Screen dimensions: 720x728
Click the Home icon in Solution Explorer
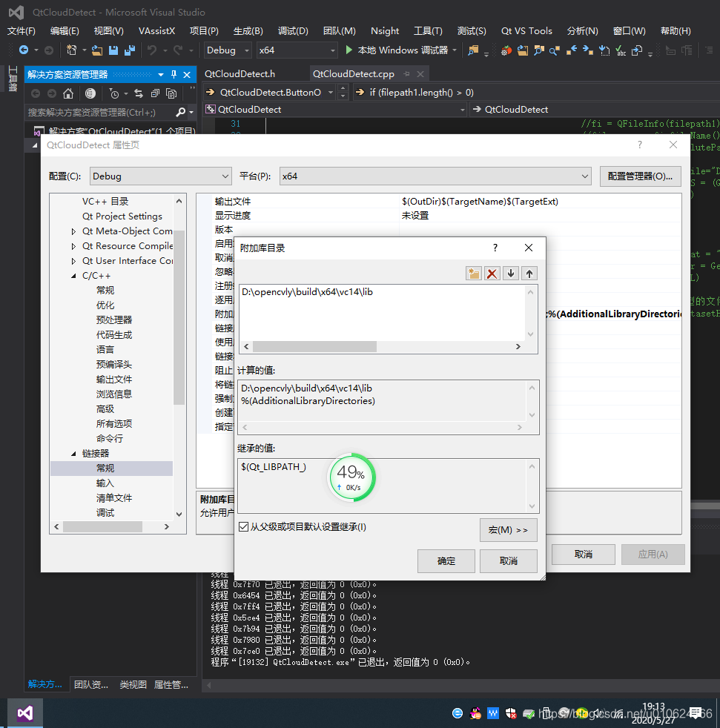tap(70, 93)
